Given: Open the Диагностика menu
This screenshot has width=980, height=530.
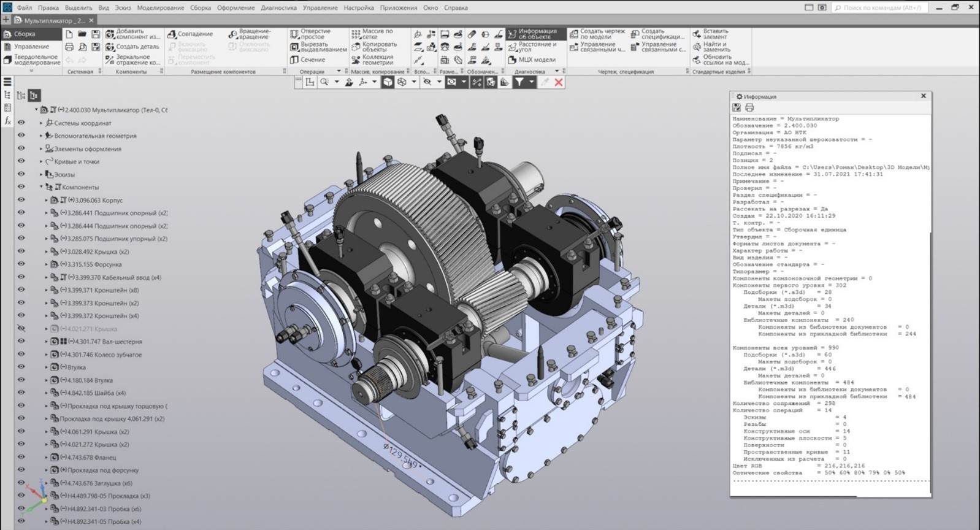Looking at the screenshot, I should coord(278,8).
